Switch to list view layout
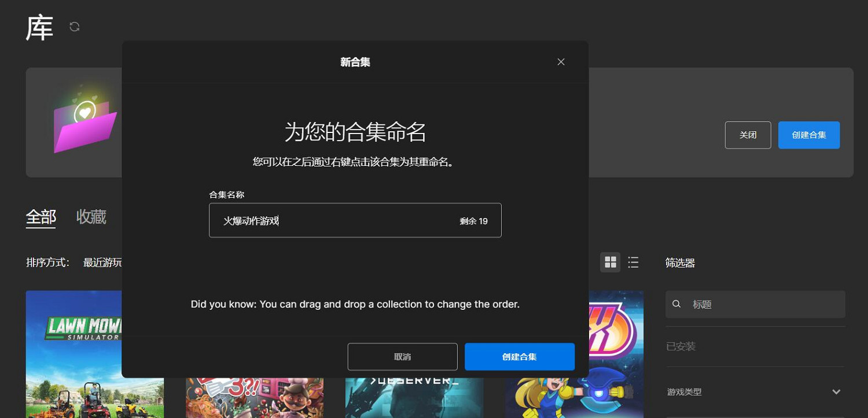This screenshot has width=868, height=418. pyautogui.click(x=633, y=262)
